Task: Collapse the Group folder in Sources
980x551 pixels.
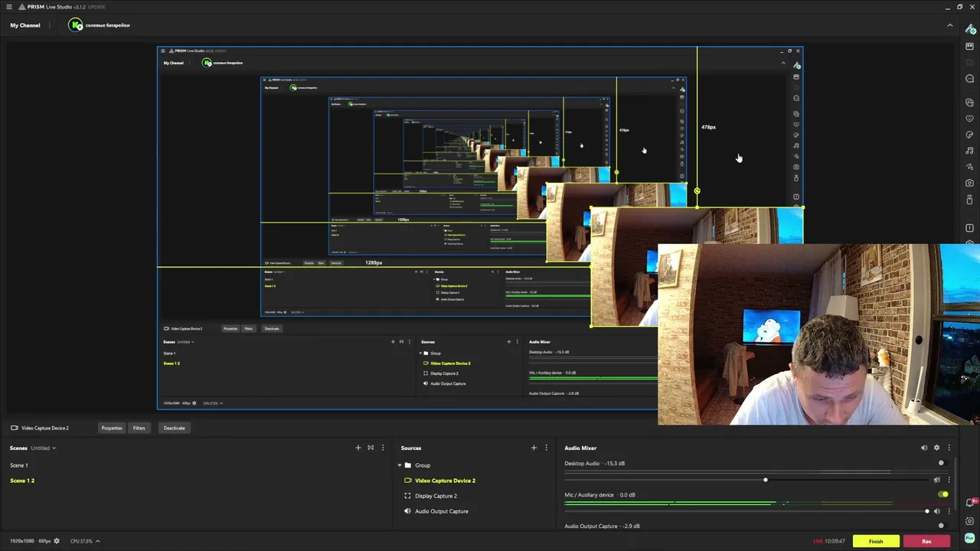Action: coord(400,465)
